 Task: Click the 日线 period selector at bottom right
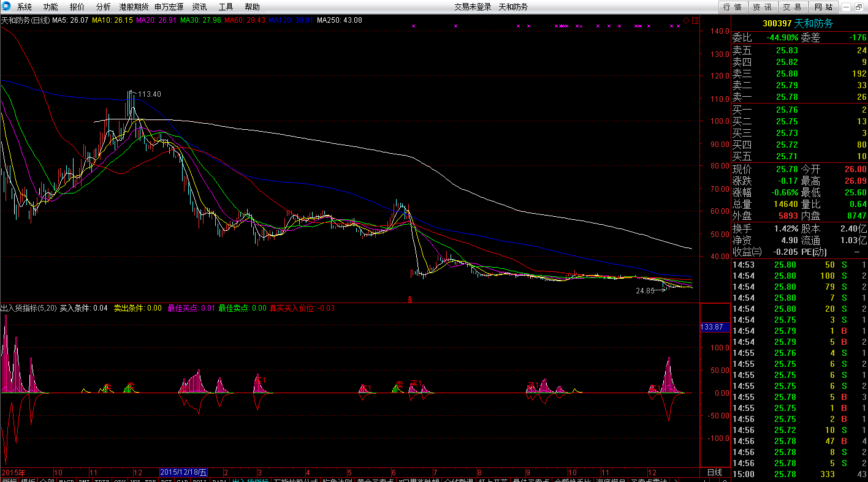click(715, 473)
